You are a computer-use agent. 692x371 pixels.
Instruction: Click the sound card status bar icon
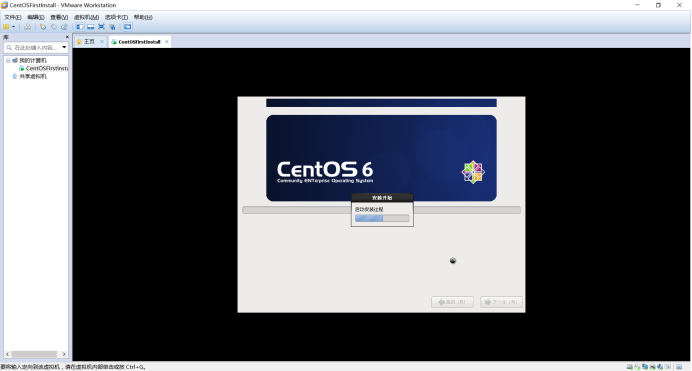click(x=660, y=367)
